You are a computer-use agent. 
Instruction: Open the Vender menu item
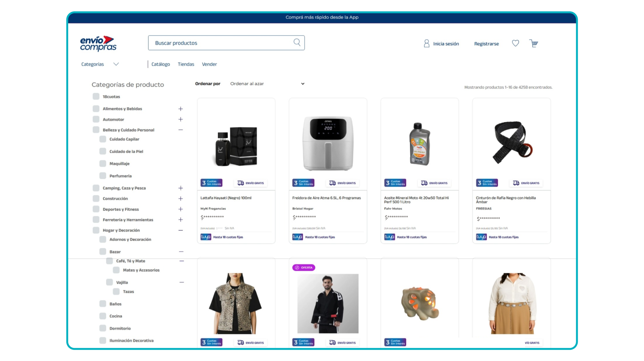pos(209,64)
